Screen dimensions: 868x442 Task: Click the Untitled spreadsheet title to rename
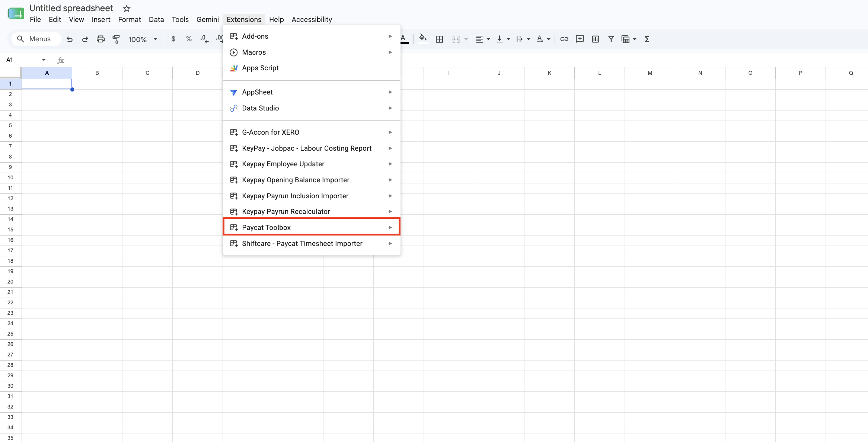(x=71, y=8)
